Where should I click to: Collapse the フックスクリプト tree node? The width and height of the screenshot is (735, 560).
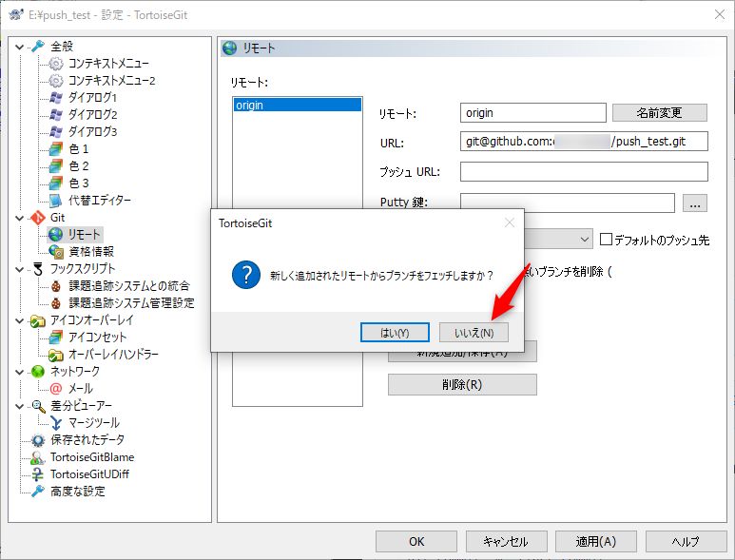point(20,269)
